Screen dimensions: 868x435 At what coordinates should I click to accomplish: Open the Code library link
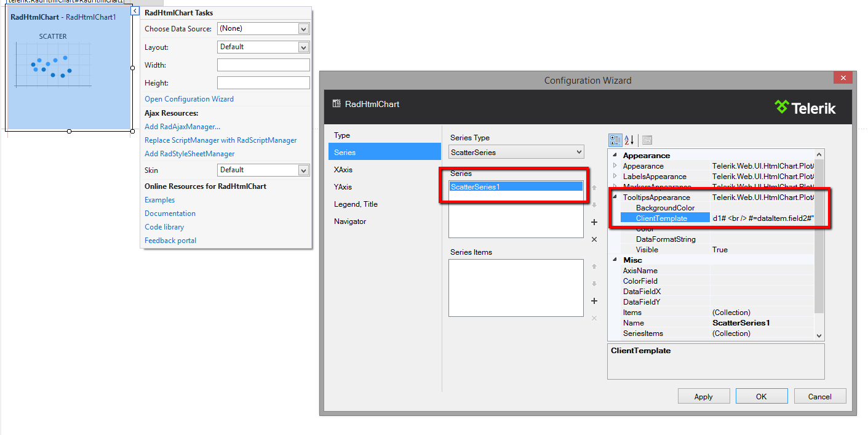point(164,227)
